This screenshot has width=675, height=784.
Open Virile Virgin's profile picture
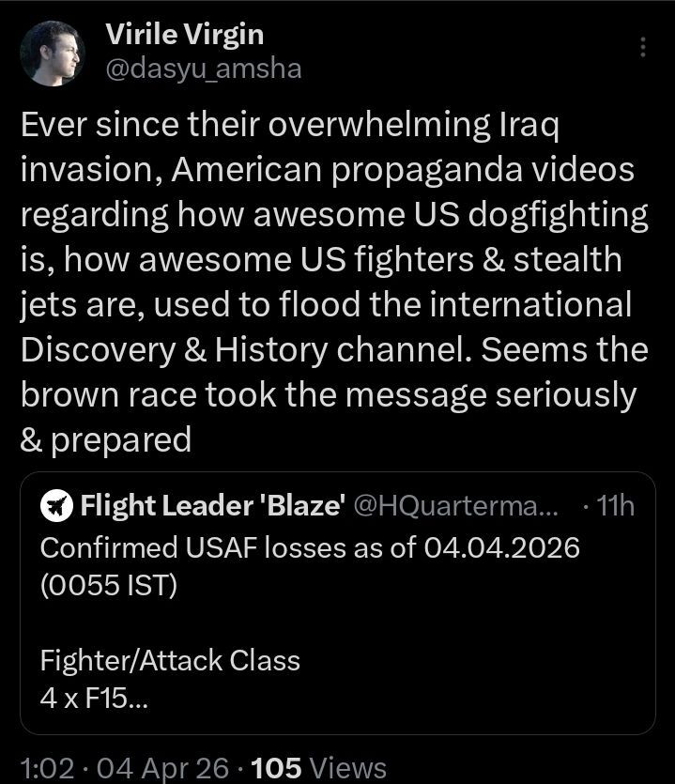pyautogui.click(x=54, y=53)
